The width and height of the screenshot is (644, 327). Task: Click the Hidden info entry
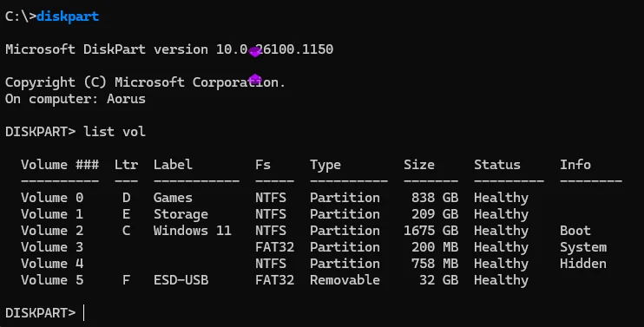(583, 264)
